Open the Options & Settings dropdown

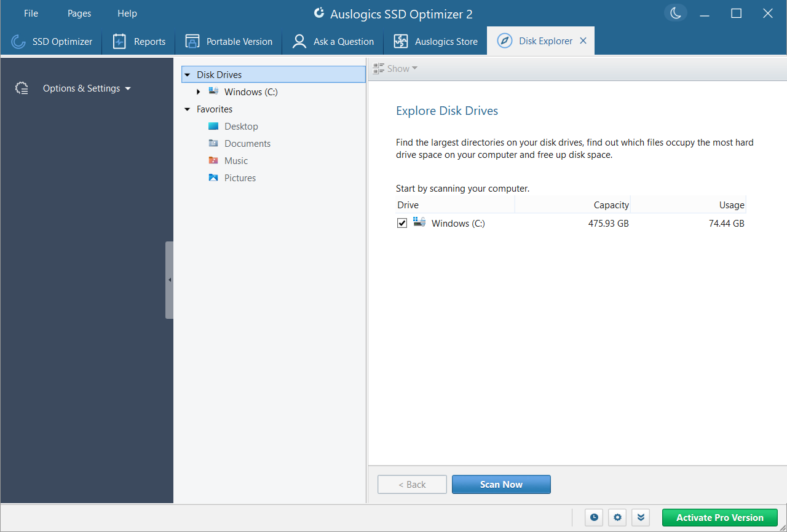[86, 88]
